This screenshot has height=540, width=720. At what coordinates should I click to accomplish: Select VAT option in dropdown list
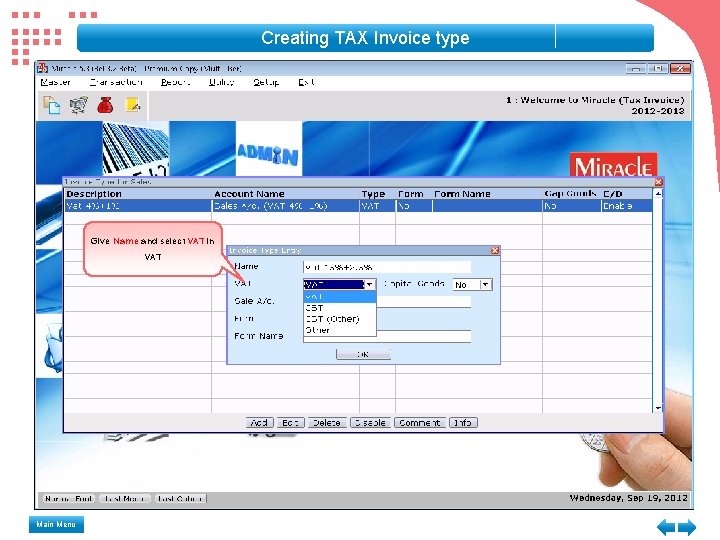tap(339, 297)
